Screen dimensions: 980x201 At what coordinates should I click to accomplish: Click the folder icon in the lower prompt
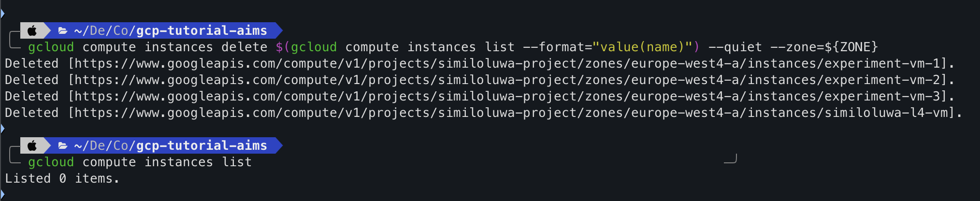pyautogui.click(x=62, y=145)
